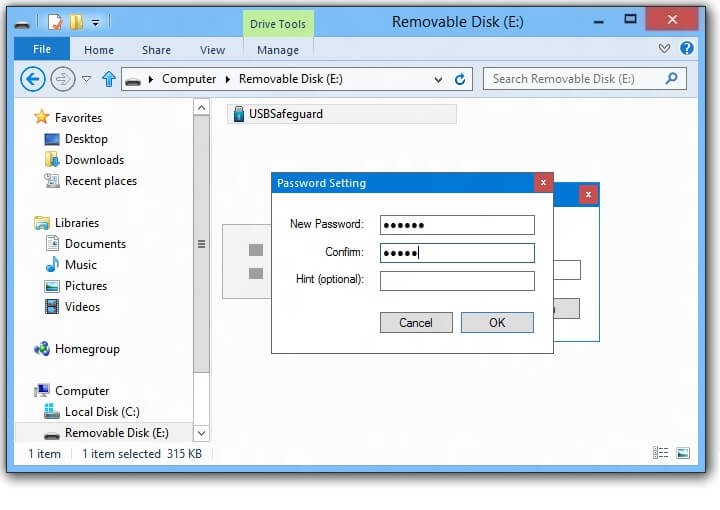Select Local Disk (C:) in navigation pane

(x=100, y=412)
